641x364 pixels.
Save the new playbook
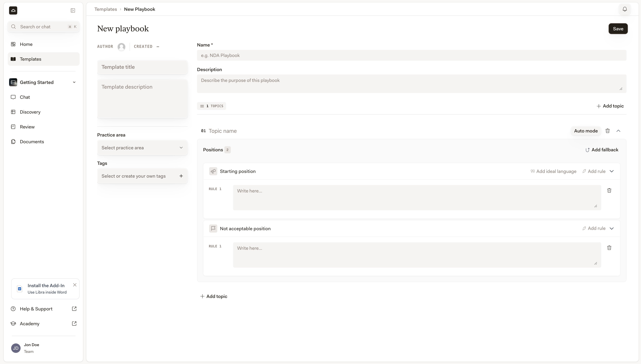coord(618,29)
